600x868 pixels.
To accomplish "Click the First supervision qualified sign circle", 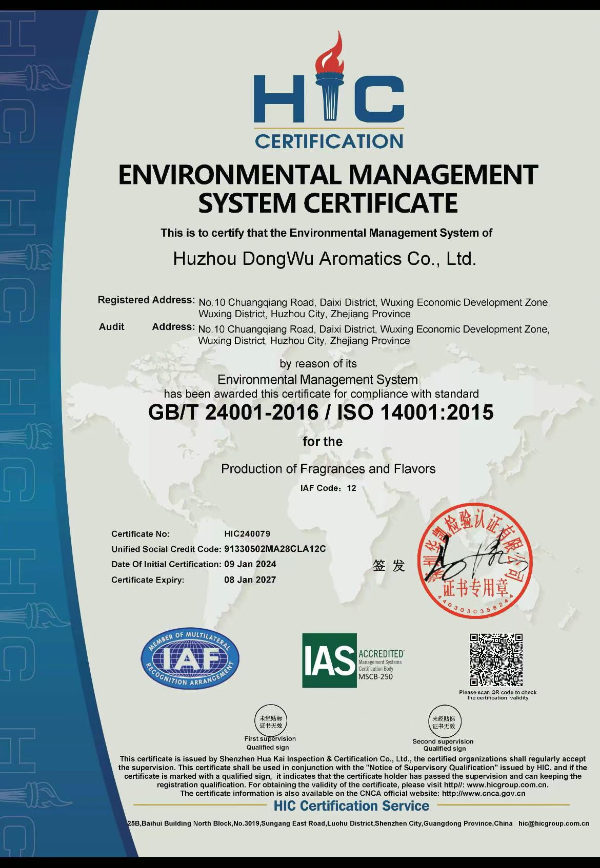I will tap(270, 721).
